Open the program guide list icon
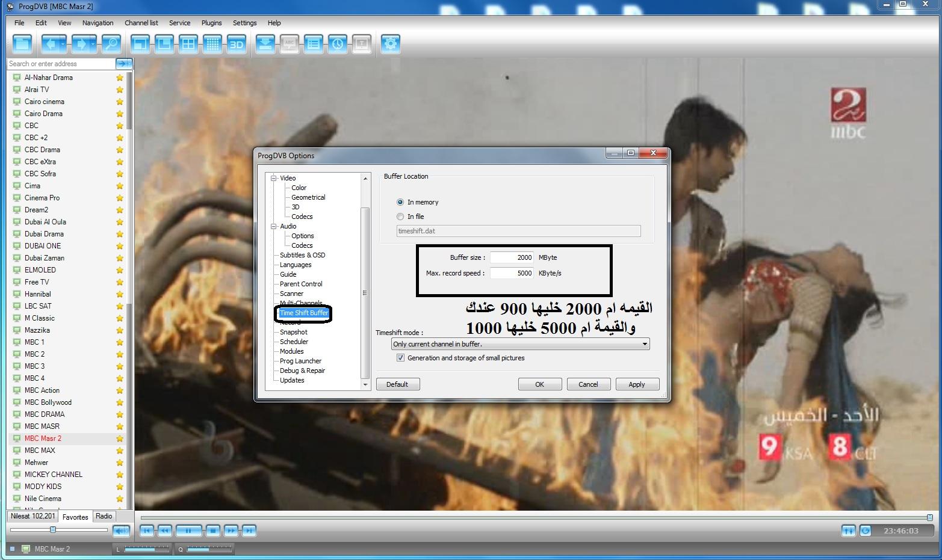 pyautogui.click(x=314, y=44)
